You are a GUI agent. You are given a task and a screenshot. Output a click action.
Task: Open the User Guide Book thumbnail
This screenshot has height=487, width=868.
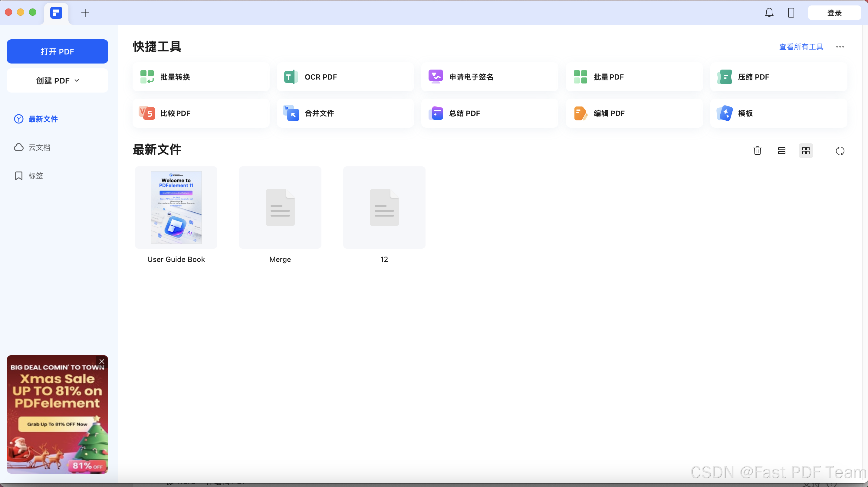coord(176,208)
